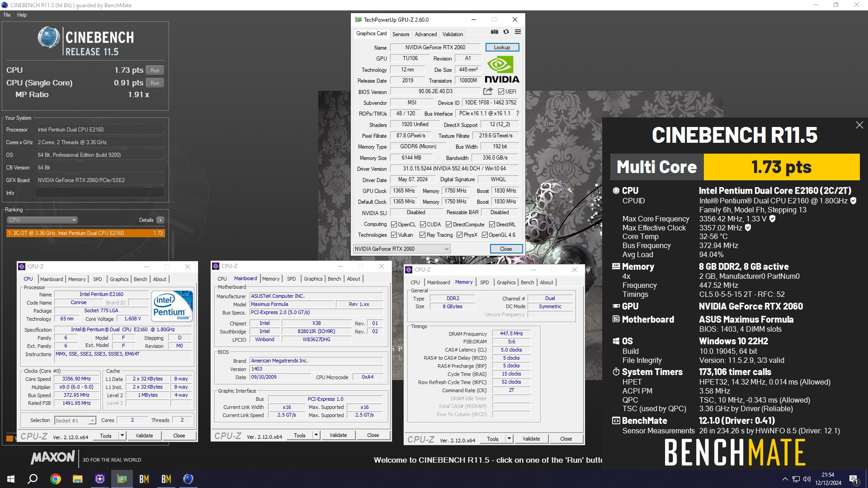Open the network tray icon

pyautogui.click(x=796, y=479)
